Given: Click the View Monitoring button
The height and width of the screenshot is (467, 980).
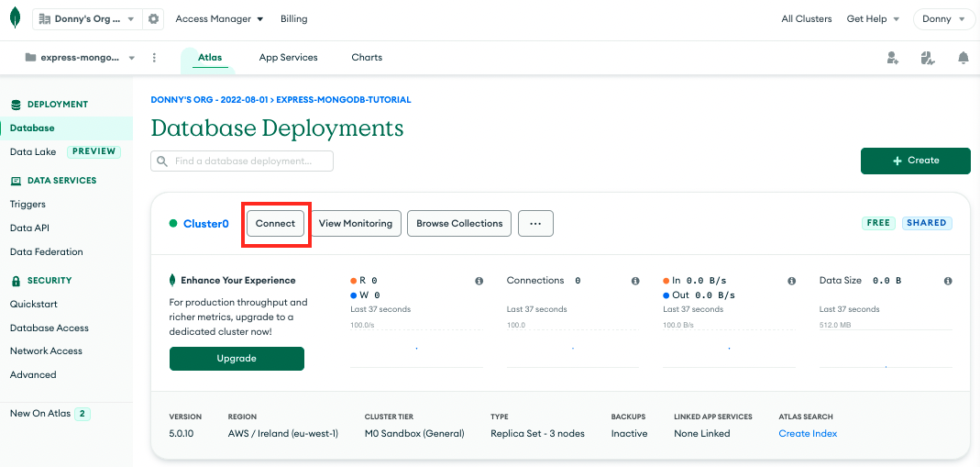Looking at the screenshot, I should tap(356, 223).
